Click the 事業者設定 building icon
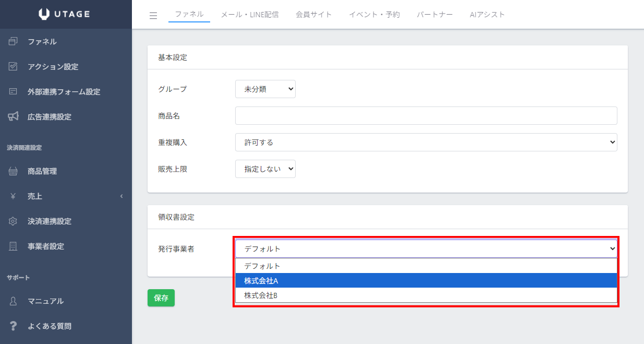This screenshot has height=344, width=644. click(x=14, y=246)
